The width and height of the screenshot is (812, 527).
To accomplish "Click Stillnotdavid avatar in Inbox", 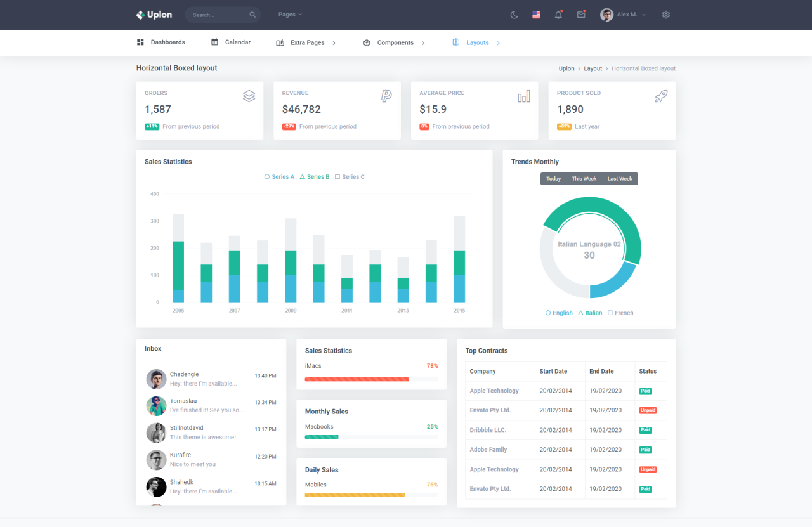I will [x=156, y=433].
